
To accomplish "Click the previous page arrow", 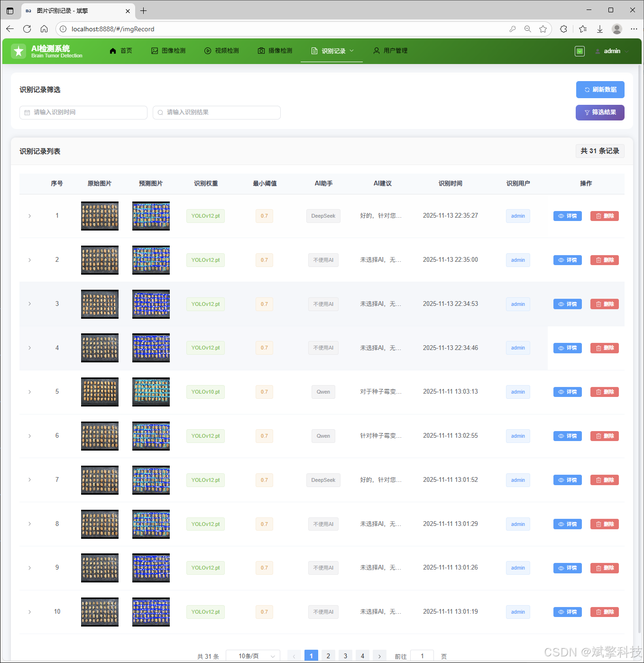I will click(x=294, y=656).
